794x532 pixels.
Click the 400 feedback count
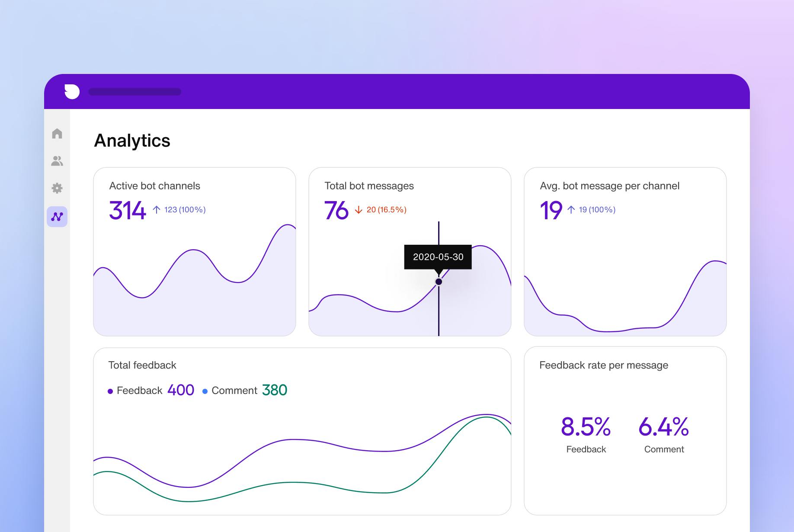181,390
